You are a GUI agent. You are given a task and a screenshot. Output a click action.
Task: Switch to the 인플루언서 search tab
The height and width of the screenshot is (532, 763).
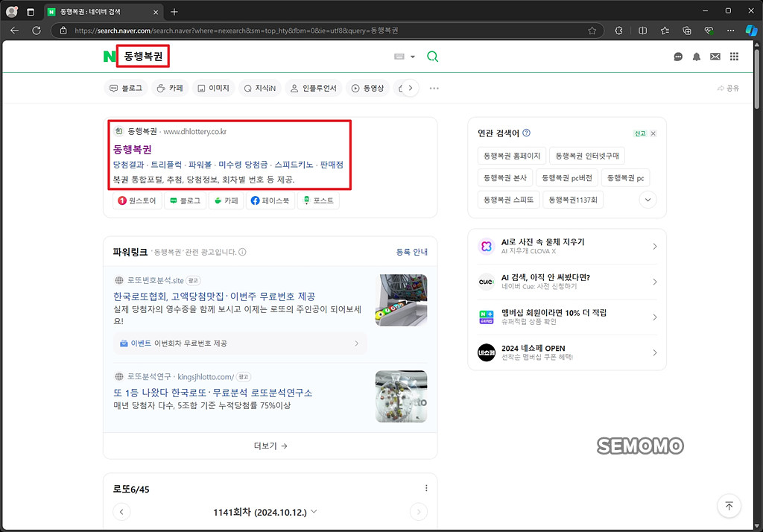click(314, 88)
